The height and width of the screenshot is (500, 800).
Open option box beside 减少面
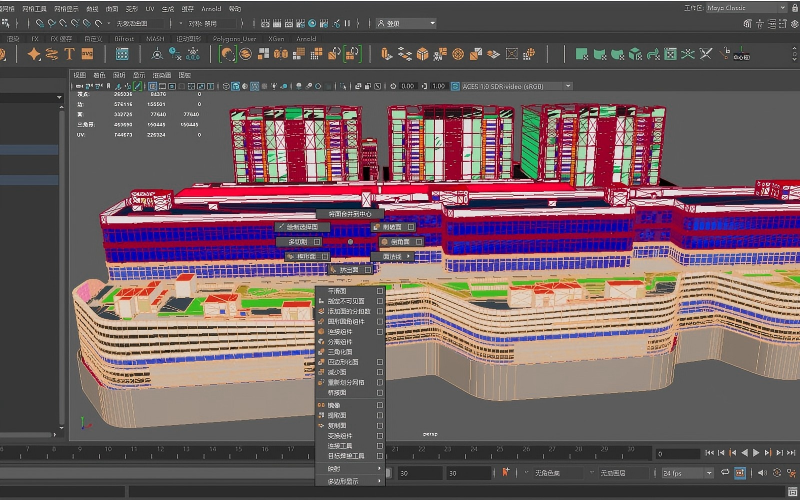[380, 372]
